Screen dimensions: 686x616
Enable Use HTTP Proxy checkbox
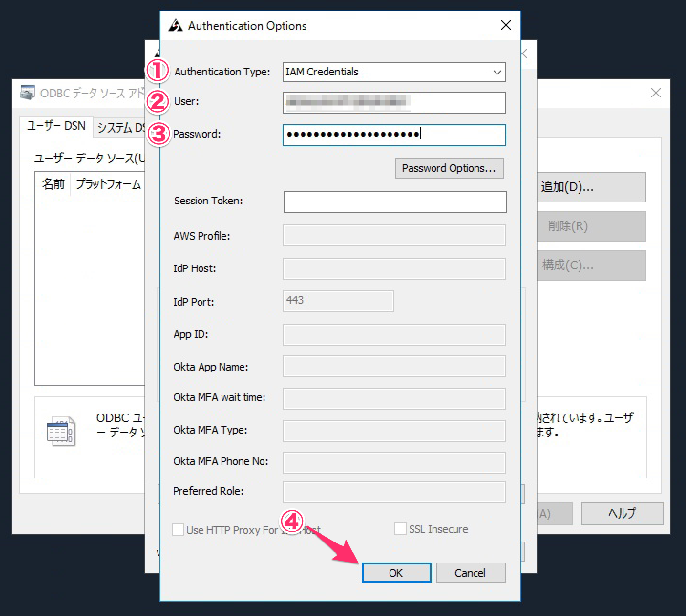point(178,530)
